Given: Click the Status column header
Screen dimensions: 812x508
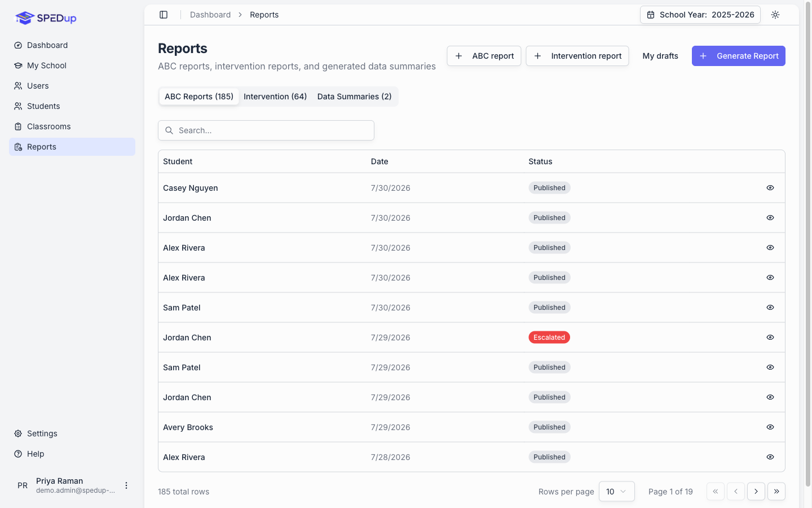Looking at the screenshot, I should tap(540, 161).
